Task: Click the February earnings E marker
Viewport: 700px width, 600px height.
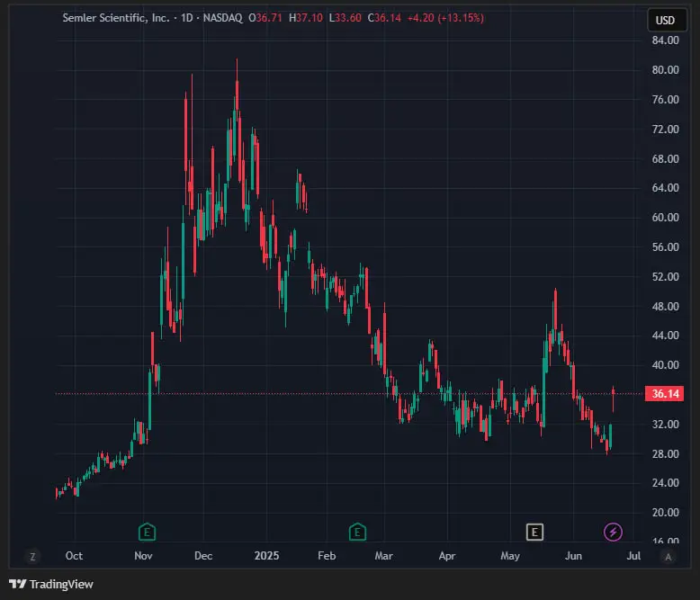Action: click(x=357, y=532)
